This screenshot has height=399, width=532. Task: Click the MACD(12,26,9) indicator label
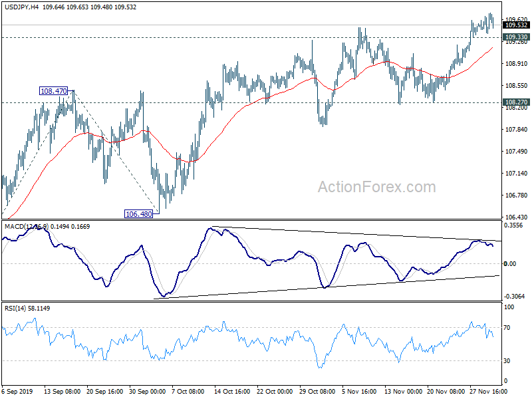27,226
